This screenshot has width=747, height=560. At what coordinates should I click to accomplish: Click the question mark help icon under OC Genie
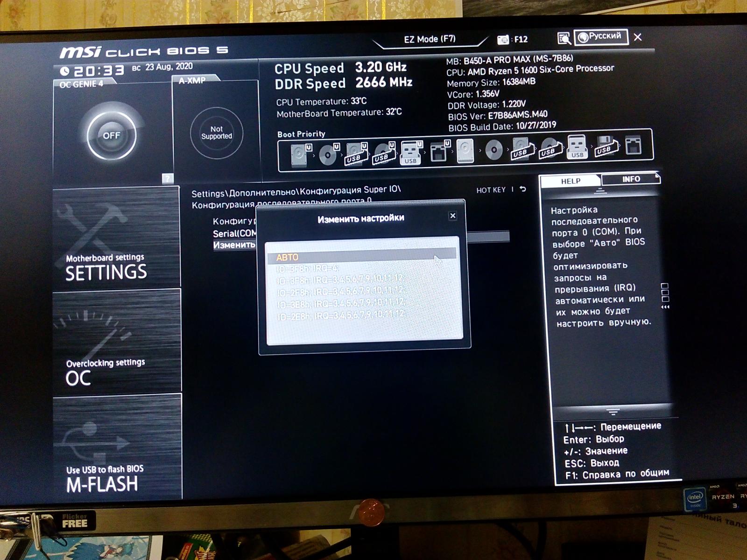(168, 178)
